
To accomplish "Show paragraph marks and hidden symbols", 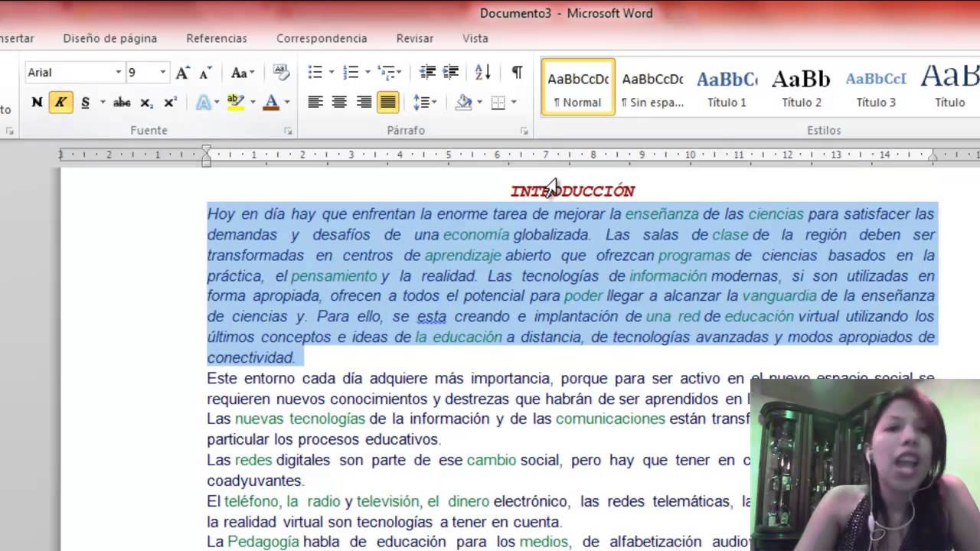I will pyautogui.click(x=517, y=73).
